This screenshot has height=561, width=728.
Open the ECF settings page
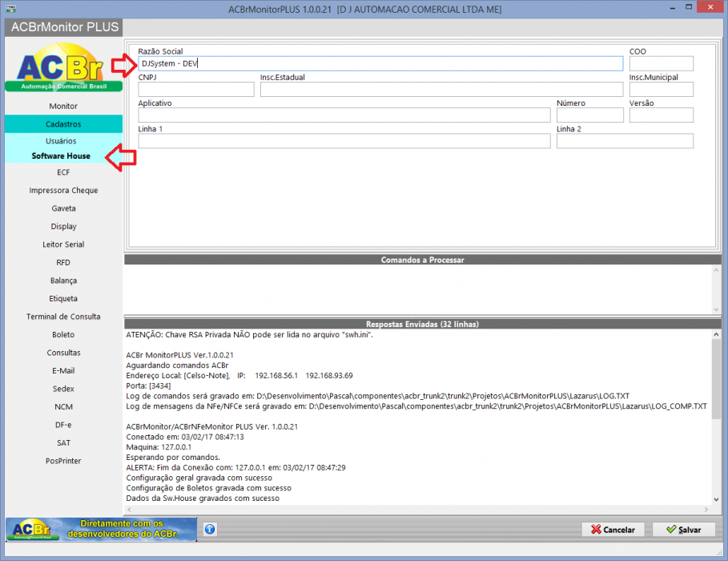pyautogui.click(x=63, y=172)
